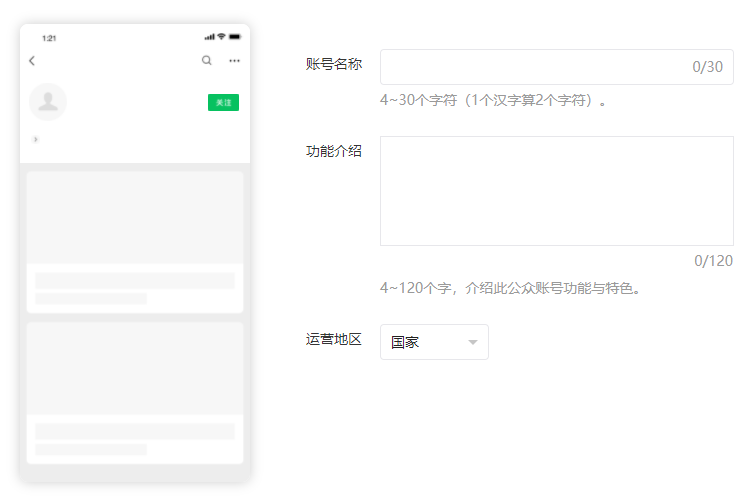Click the Wi-Fi status icon in preview

coord(221,37)
